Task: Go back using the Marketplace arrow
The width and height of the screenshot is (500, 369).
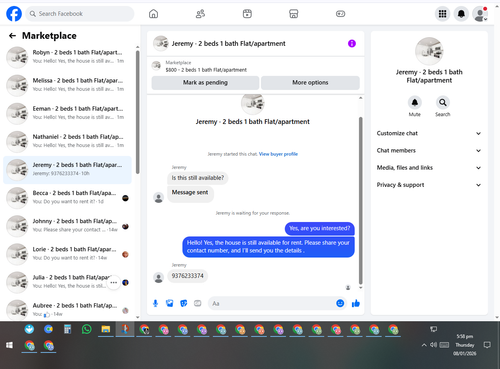Action: [13, 36]
